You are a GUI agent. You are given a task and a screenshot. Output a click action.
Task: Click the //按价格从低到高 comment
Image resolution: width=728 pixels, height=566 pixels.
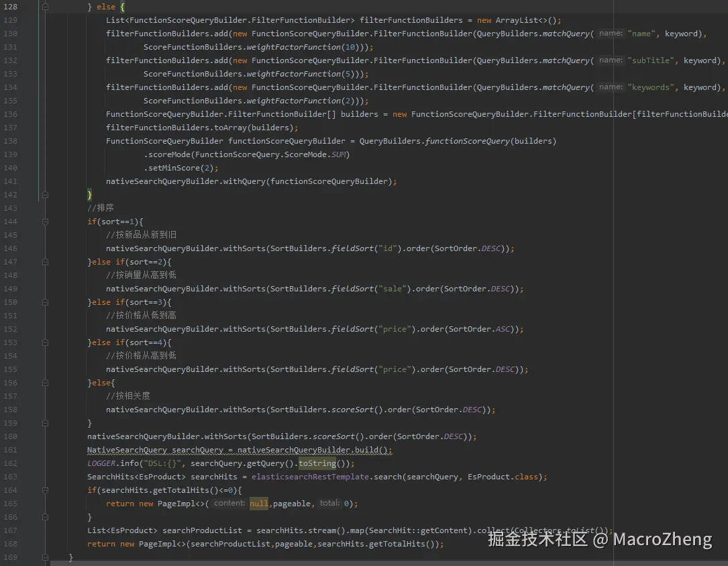pos(141,316)
